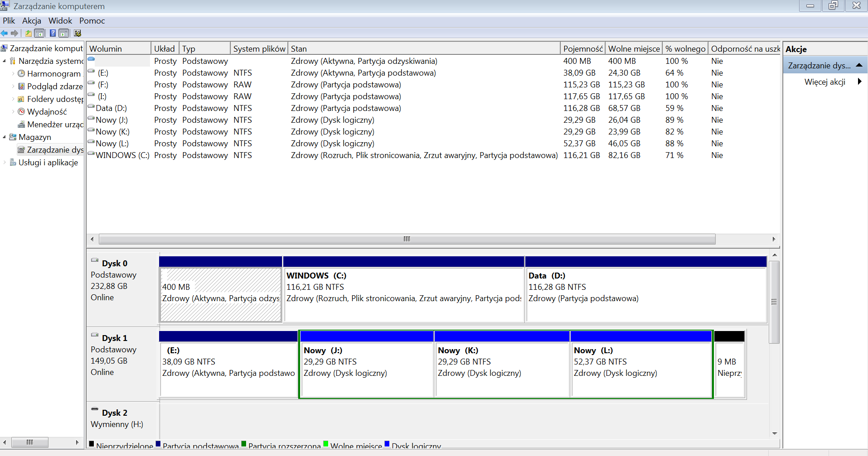Image resolution: width=868 pixels, height=456 pixels.
Task: Click the blue Back arrow in the toolbar
Action: pyautogui.click(x=5, y=33)
